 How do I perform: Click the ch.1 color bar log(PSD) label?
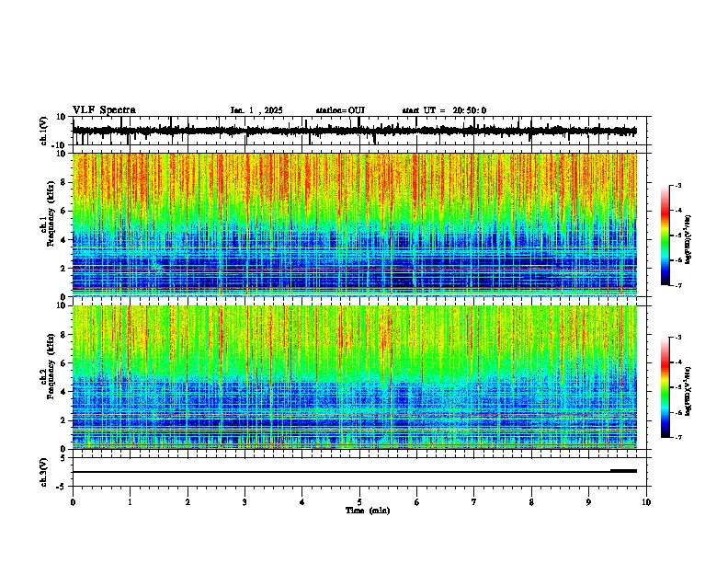point(688,240)
